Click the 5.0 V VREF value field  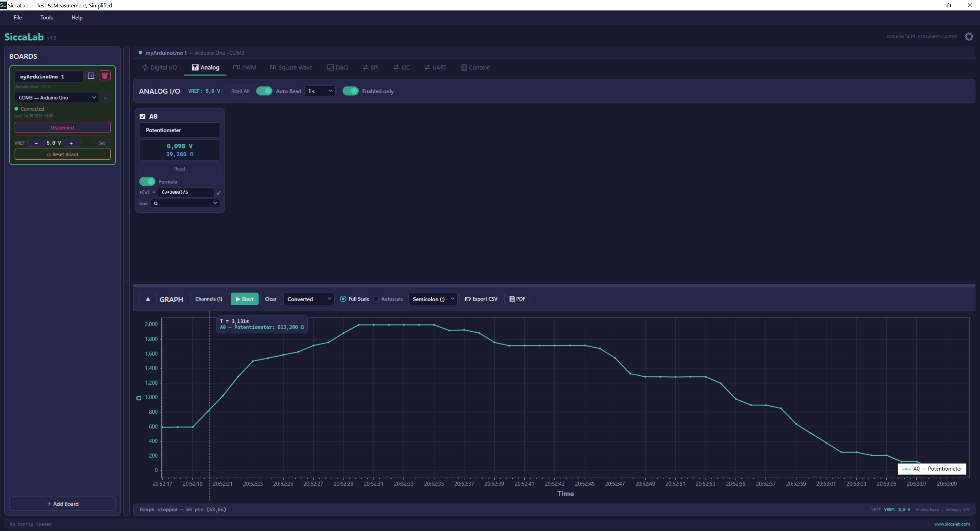pos(54,143)
